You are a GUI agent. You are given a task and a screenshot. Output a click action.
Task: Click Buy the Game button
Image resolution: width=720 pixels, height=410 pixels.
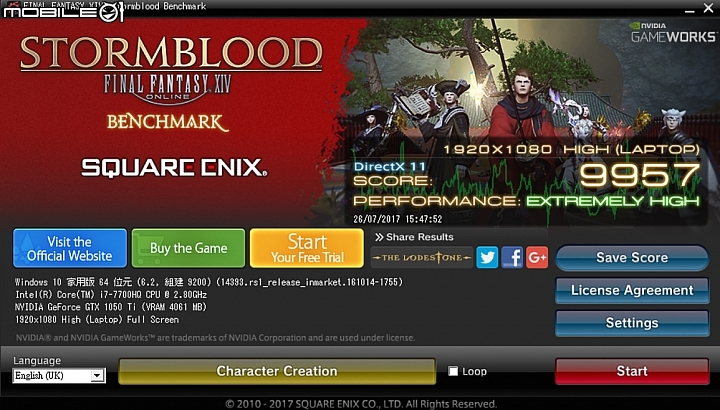[188, 248]
